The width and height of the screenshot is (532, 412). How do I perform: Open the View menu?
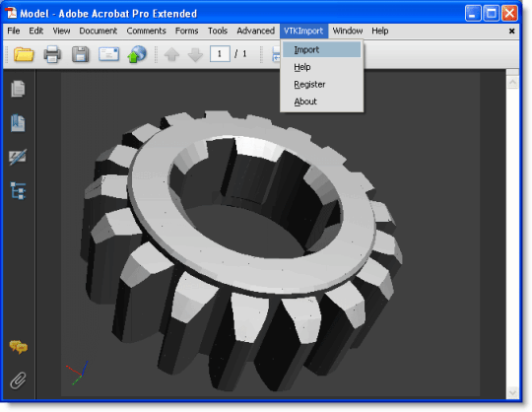61,31
